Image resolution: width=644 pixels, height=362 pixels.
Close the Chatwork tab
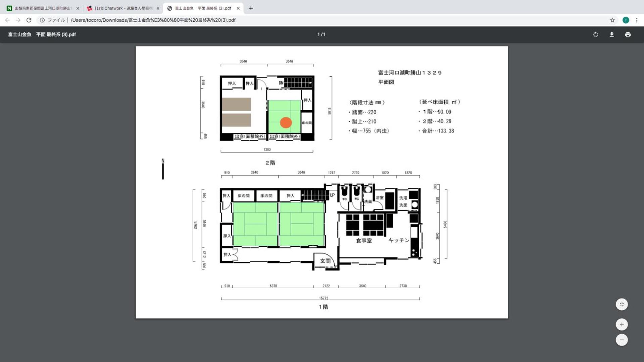pyautogui.click(x=158, y=8)
